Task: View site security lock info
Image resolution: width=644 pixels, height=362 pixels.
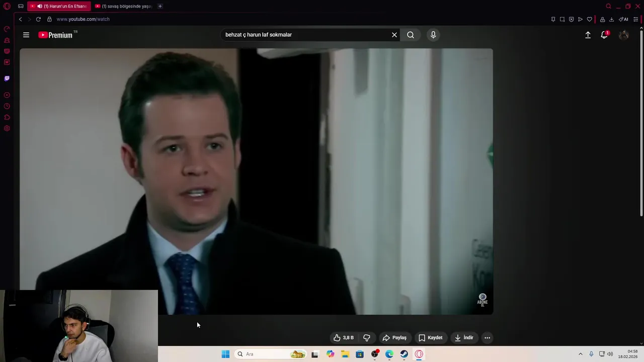Action: [x=49, y=19]
